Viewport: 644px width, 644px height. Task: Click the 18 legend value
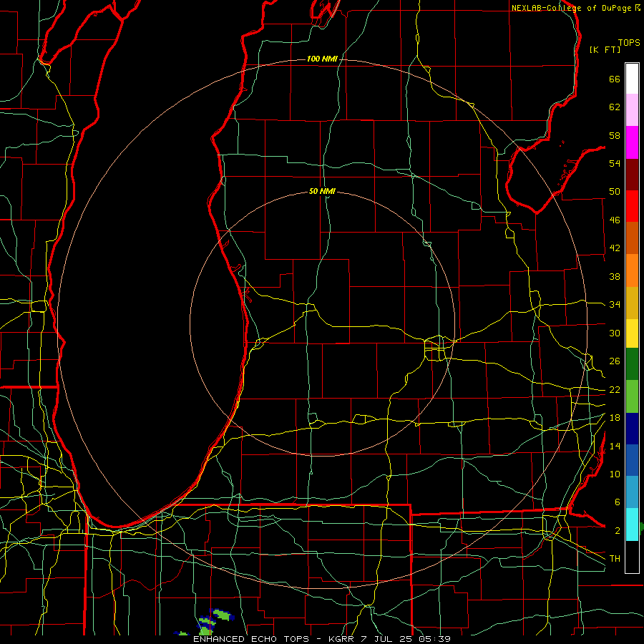(615, 418)
